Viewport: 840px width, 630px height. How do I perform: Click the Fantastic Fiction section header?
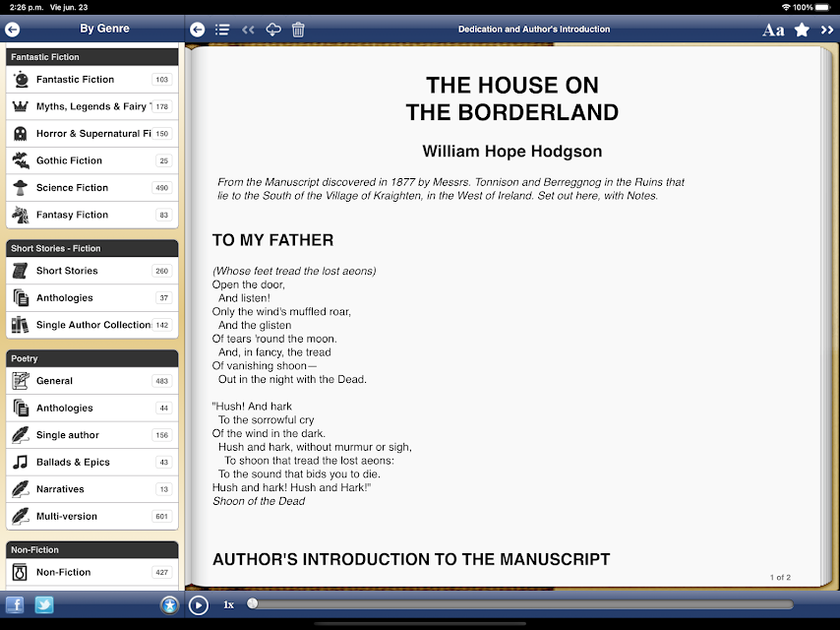pyautogui.click(x=92, y=57)
